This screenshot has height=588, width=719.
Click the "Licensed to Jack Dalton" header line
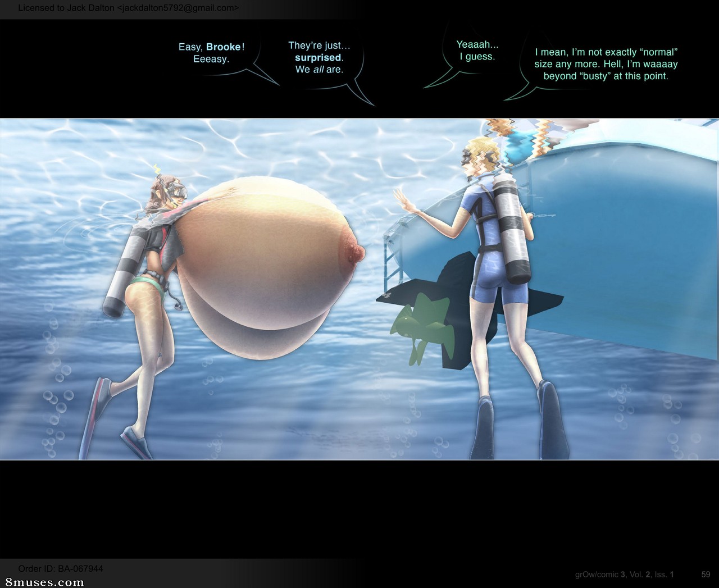(129, 8)
